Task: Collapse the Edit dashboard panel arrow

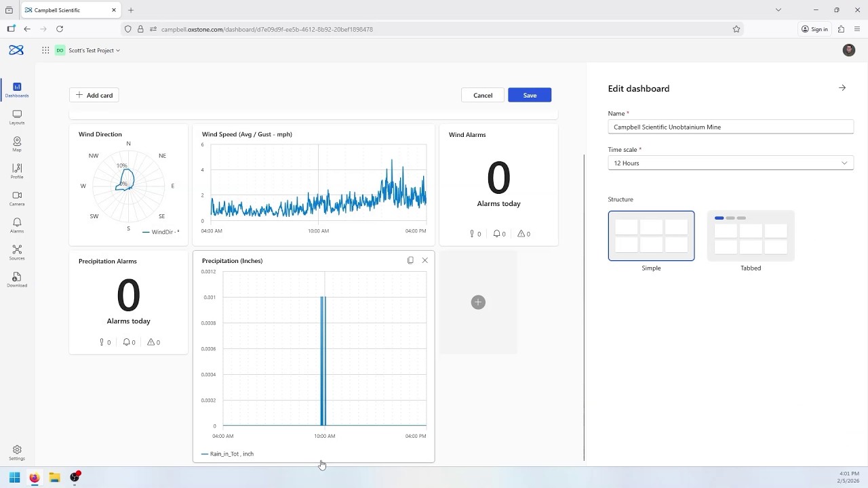Action: click(842, 88)
